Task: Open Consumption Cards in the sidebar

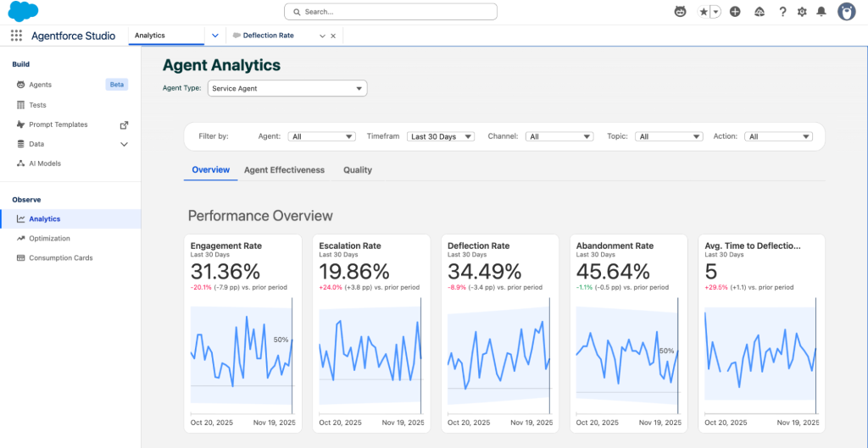Action: (60, 257)
